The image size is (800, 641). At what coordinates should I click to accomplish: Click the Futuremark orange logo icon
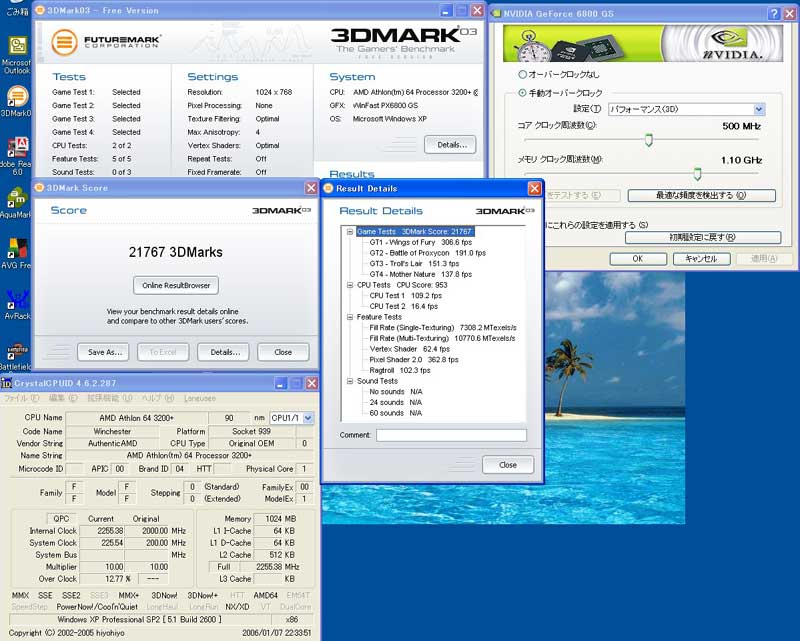point(64,42)
